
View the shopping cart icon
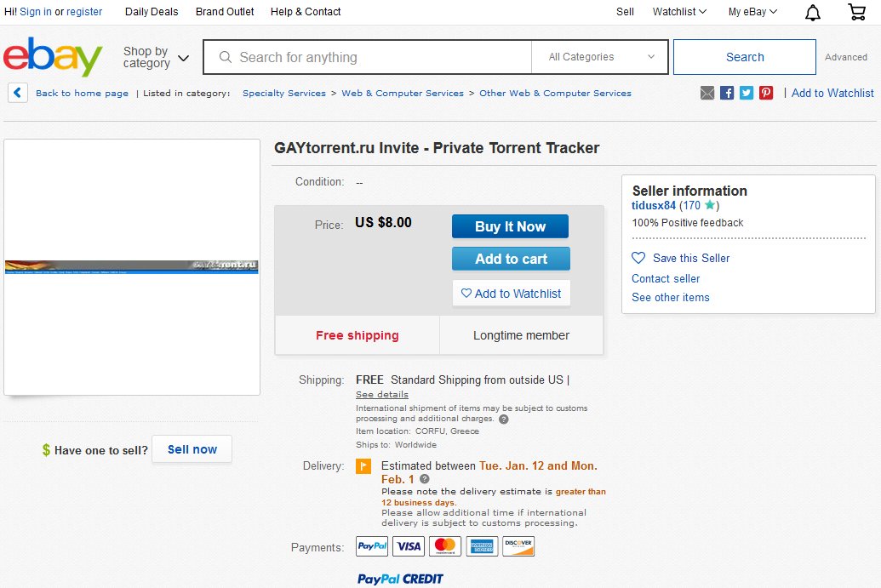(856, 12)
